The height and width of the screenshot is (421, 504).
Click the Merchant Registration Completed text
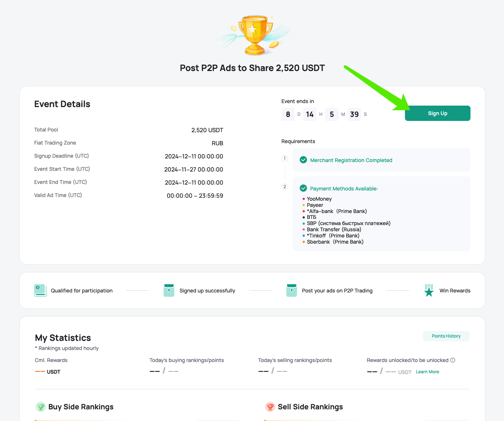point(351,160)
